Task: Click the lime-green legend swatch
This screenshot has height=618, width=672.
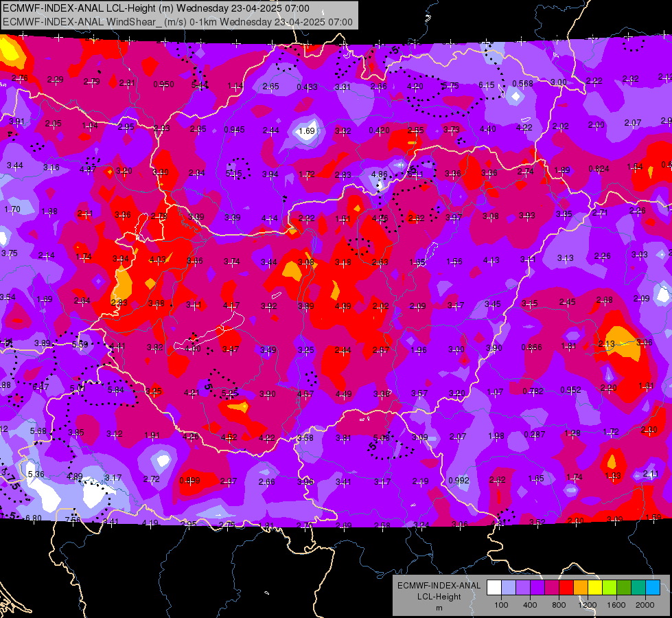Action: [x=610, y=588]
